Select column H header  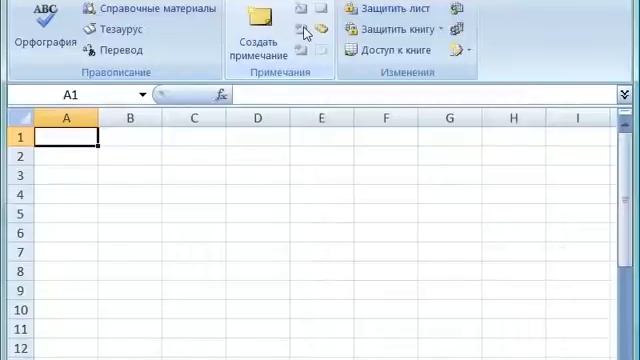(x=513, y=118)
